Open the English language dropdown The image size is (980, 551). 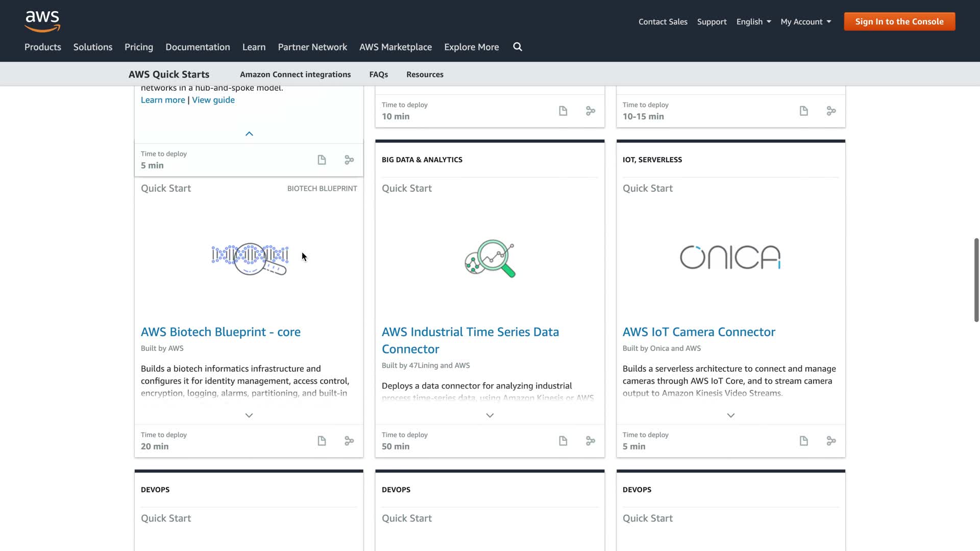point(753,21)
